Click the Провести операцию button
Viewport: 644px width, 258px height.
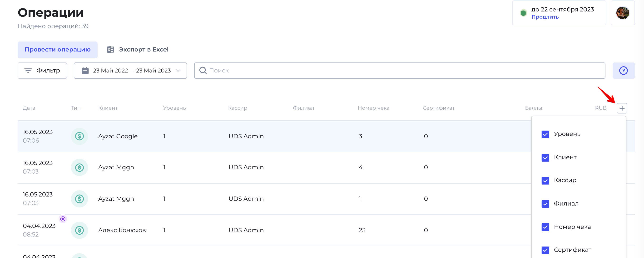(x=58, y=50)
